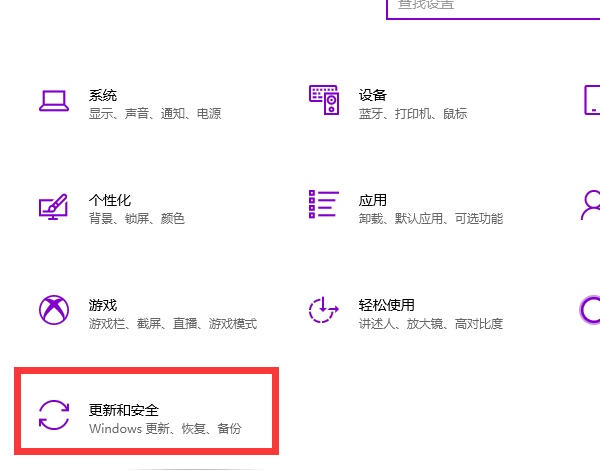Open the 系统 settings title

[103, 95]
